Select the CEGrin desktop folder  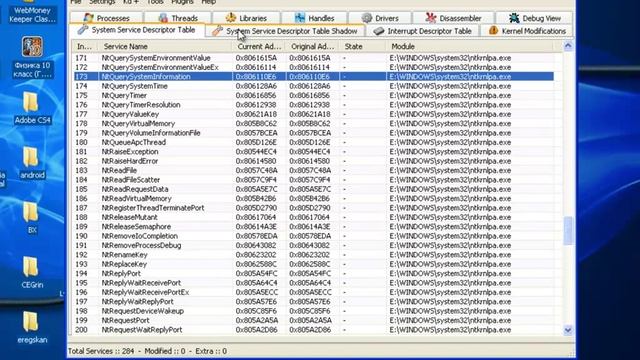(x=32, y=272)
